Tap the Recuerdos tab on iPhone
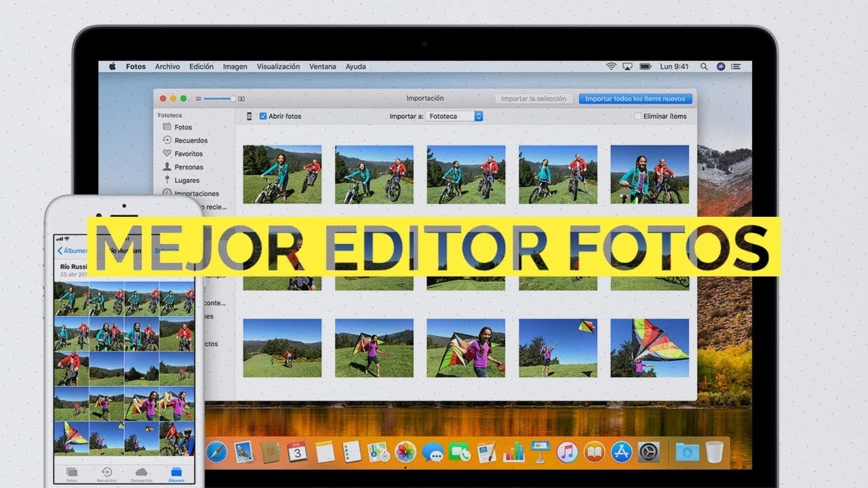The height and width of the screenshot is (488, 868). [x=106, y=473]
